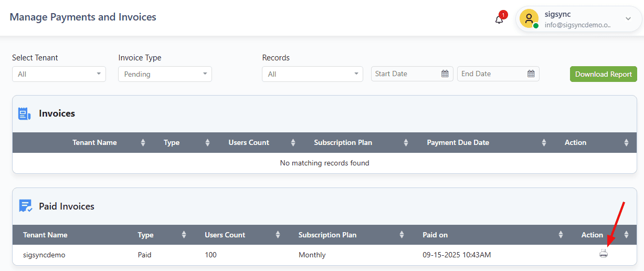Sort Paid Invoices by Type arrows
The width and height of the screenshot is (644, 271).
click(184, 235)
